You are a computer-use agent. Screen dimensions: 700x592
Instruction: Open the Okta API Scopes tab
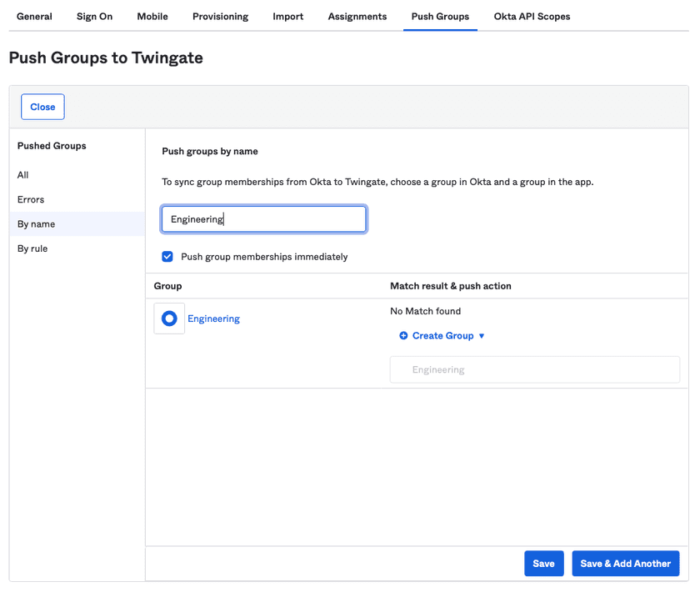(x=532, y=17)
